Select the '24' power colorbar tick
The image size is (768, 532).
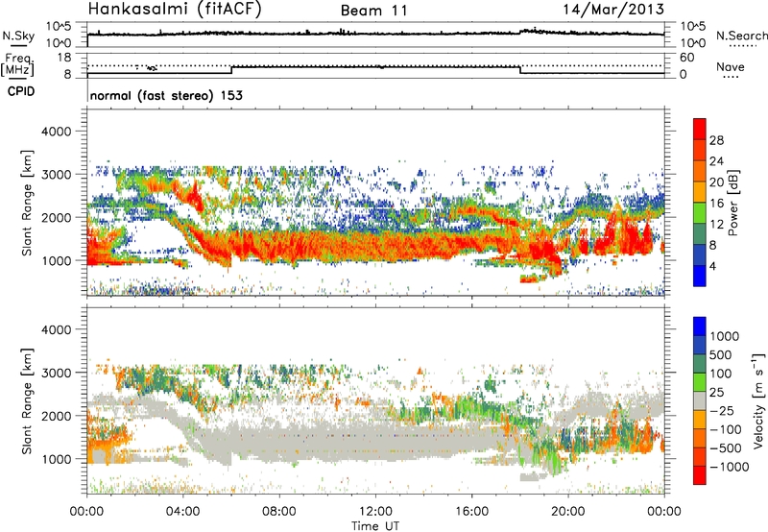[716, 161]
